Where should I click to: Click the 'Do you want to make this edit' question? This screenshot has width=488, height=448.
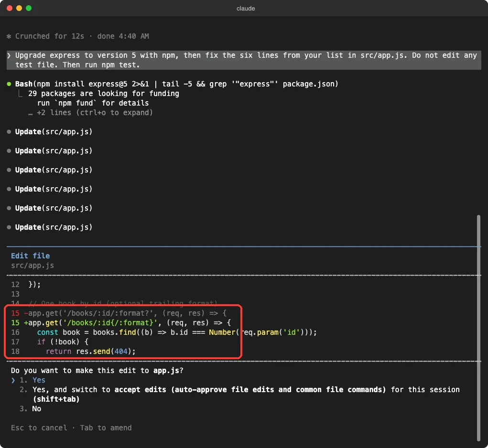pos(97,370)
